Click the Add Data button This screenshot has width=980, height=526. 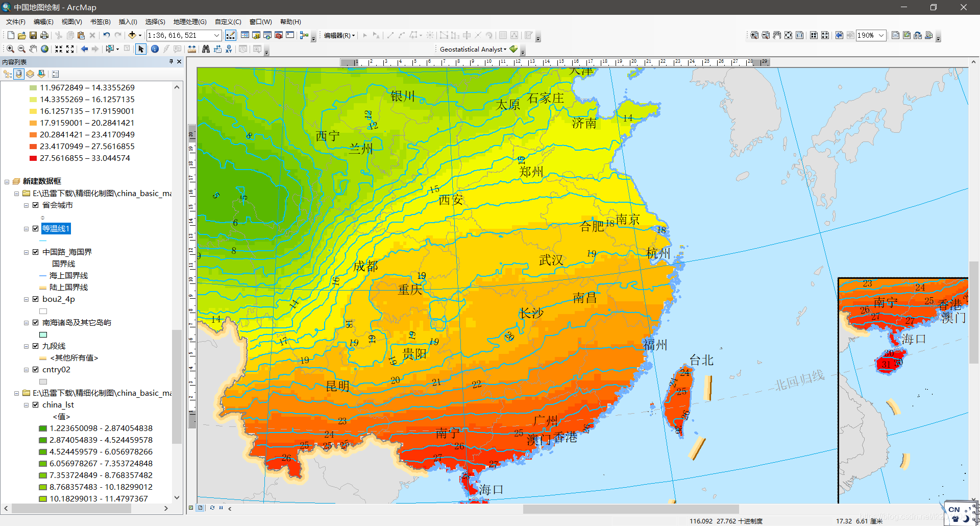coord(132,35)
